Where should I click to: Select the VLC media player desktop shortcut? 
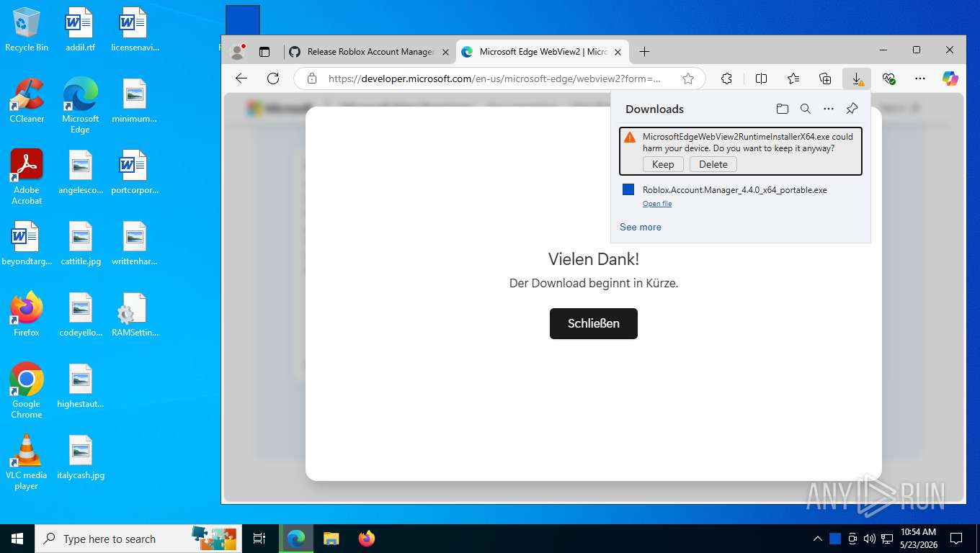tap(27, 462)
